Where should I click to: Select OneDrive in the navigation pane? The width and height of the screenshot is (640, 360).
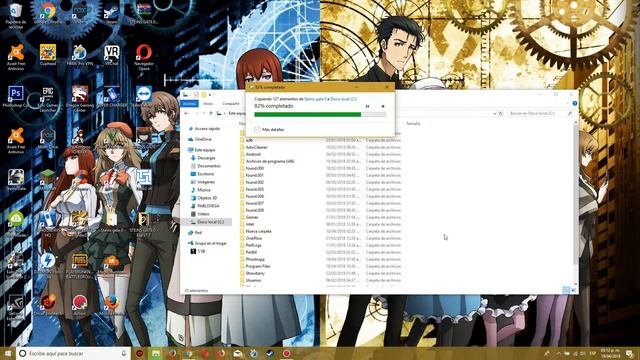pyautogui.click(x=203, y=139)
